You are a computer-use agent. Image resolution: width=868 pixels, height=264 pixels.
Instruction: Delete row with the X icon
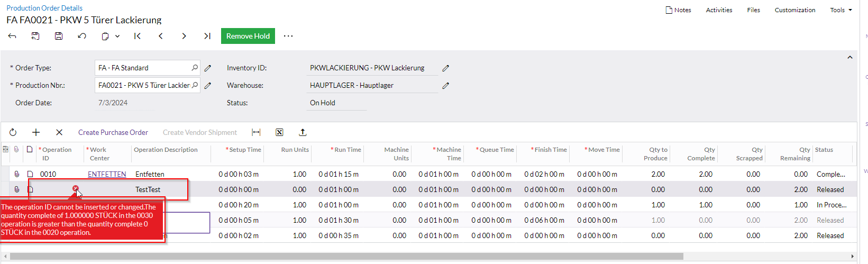(59, 132)
